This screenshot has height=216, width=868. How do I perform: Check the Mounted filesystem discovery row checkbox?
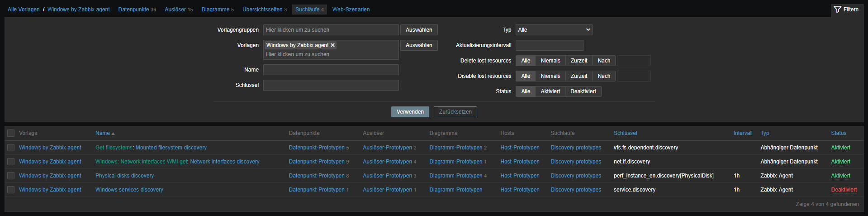click(11, 148)
